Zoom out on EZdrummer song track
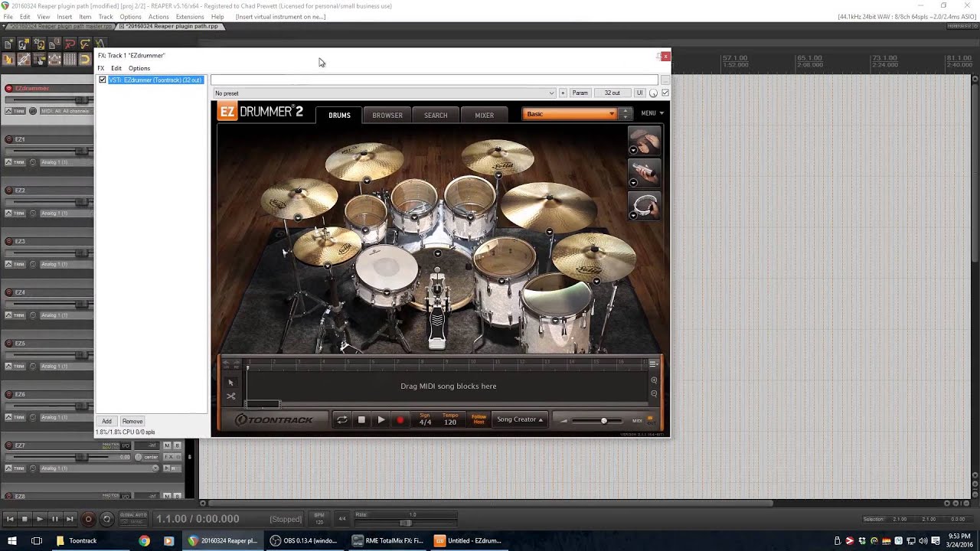980x551 pixels. click(654, 393)
